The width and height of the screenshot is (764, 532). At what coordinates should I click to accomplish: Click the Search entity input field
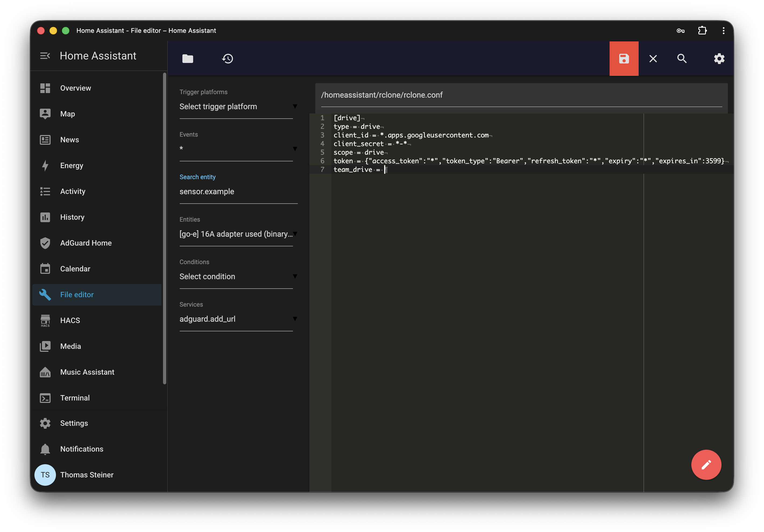point(238,192)
